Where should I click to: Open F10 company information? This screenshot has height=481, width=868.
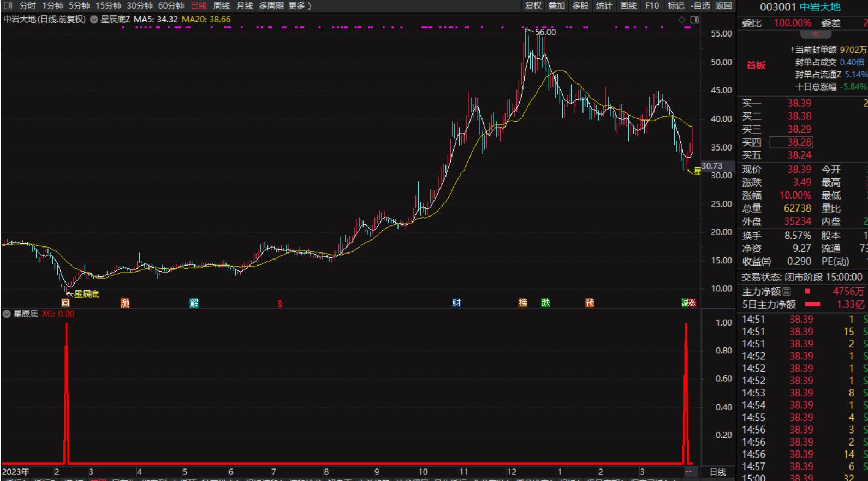652,5
